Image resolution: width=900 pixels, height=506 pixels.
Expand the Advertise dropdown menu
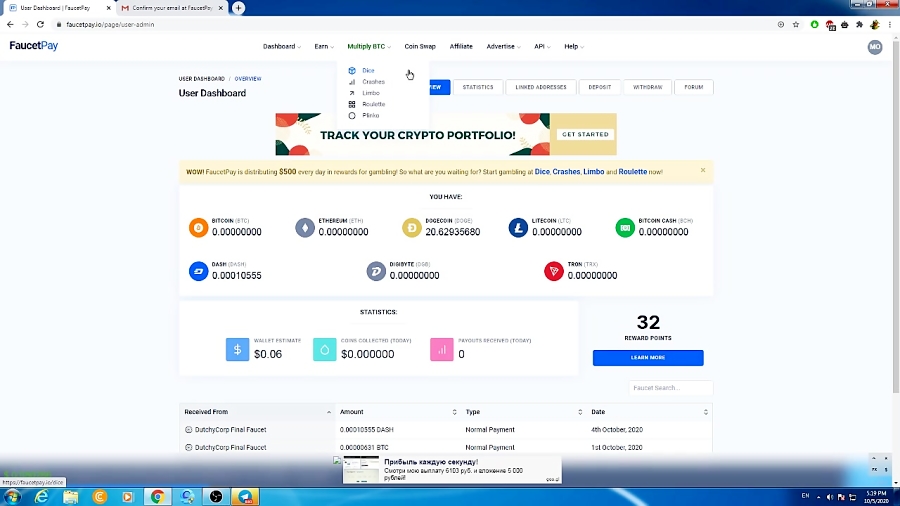pyautogui.click(x=503, y=46)
